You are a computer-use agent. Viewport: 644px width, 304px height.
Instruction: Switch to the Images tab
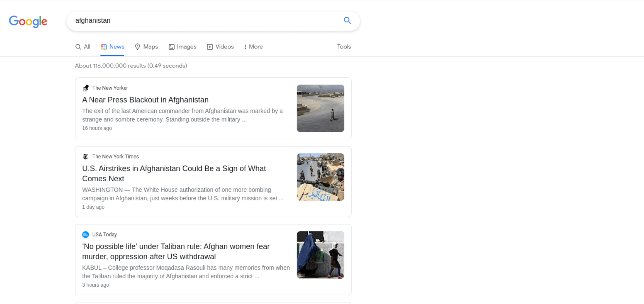coord(183,47)
